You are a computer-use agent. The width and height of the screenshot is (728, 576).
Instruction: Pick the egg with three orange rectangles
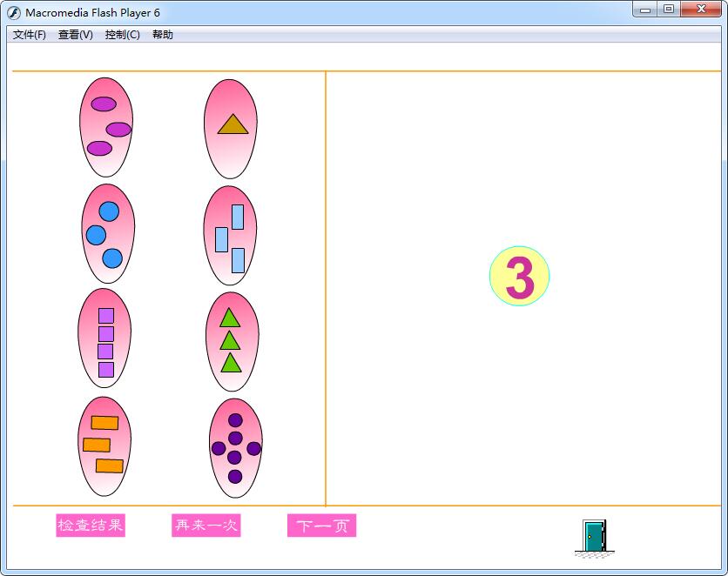[104, 445]
